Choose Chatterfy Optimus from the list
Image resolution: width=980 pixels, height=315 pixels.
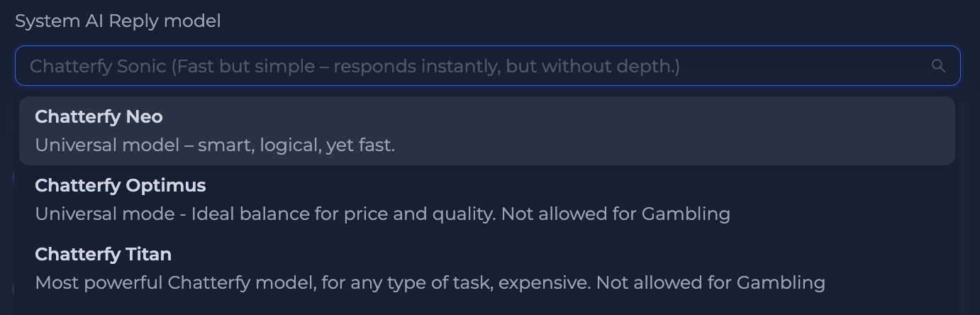tap(486, 199)
